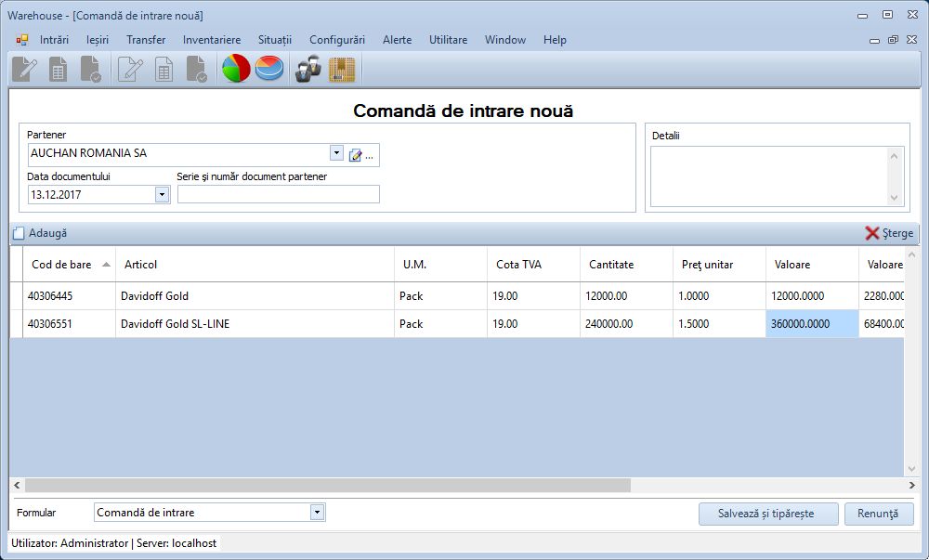Screen dimensions: 929x560
Task: Click the first pencil-document toolbar icon
Action: point(24,70)
